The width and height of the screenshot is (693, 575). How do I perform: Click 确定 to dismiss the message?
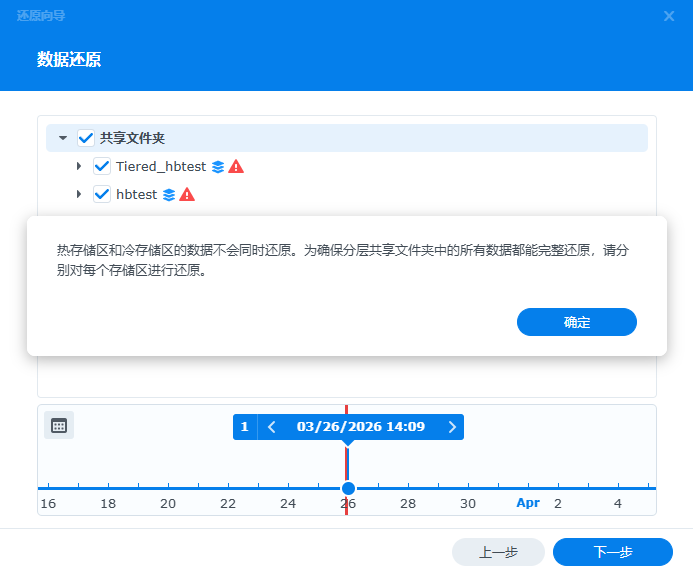point(576,322)
